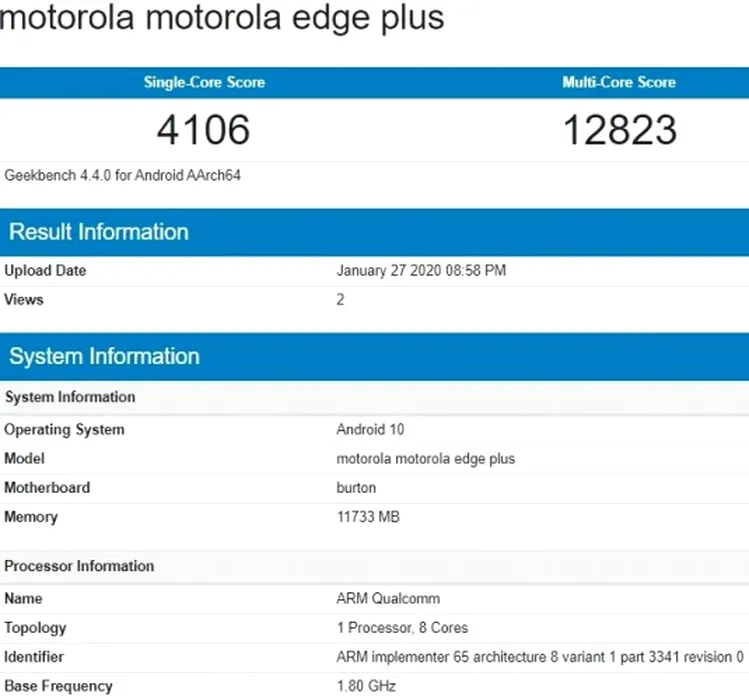Select the single-core score value 4106
749x700 pixels.
(x=203, y=130)
